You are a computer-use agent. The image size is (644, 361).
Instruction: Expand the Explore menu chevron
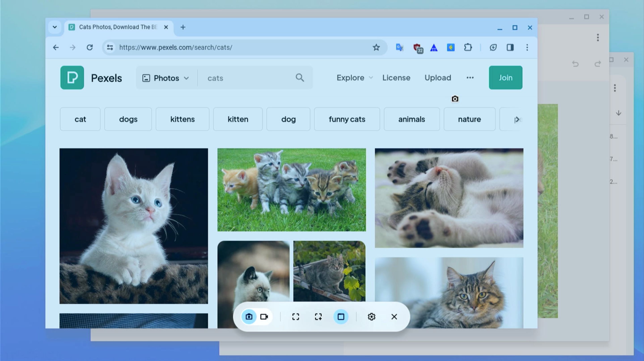[x=371, y=78]
